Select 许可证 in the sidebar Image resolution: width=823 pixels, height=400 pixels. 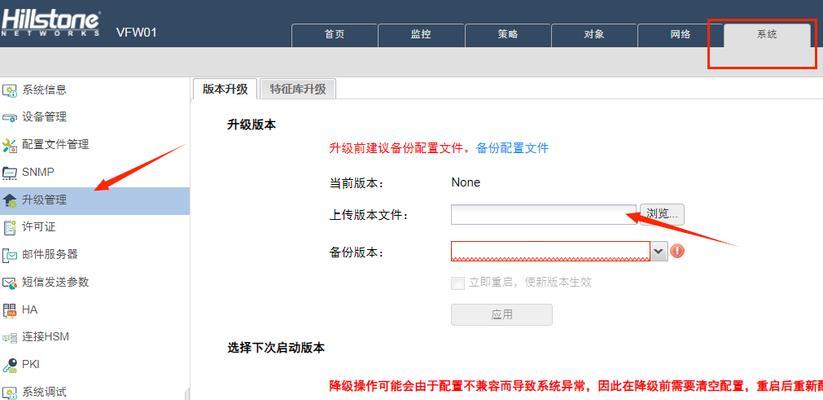(x=38, y=227)
